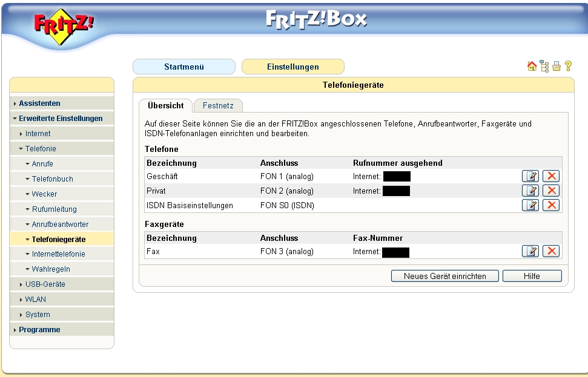Expand the USB-Geräte section
Screen dimensions: 588x377
(x=45, y=284)
